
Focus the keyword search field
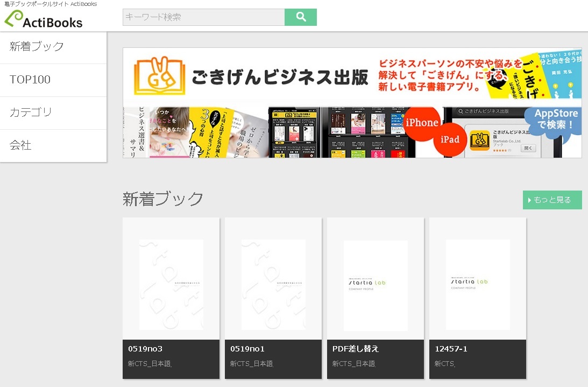(204, 17)
